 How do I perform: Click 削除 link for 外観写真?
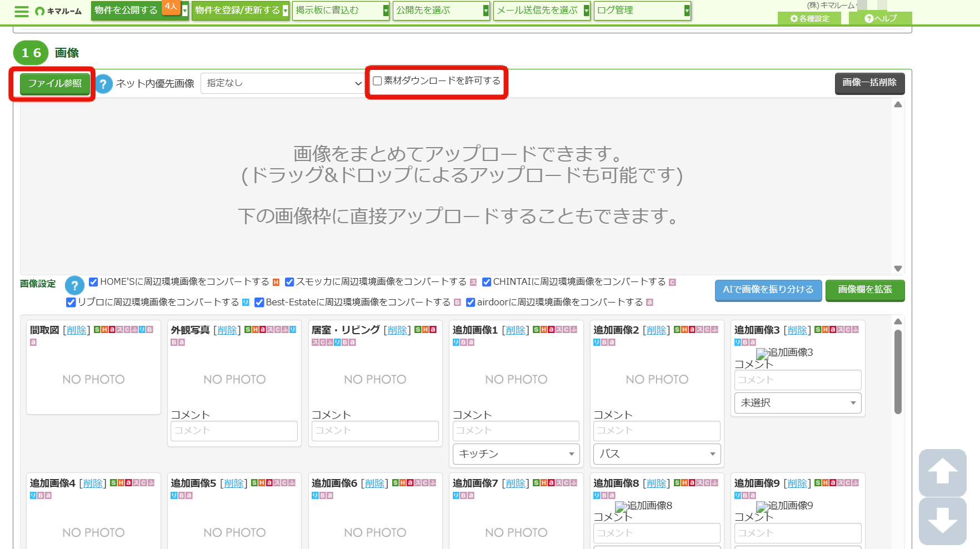[227, 330]
